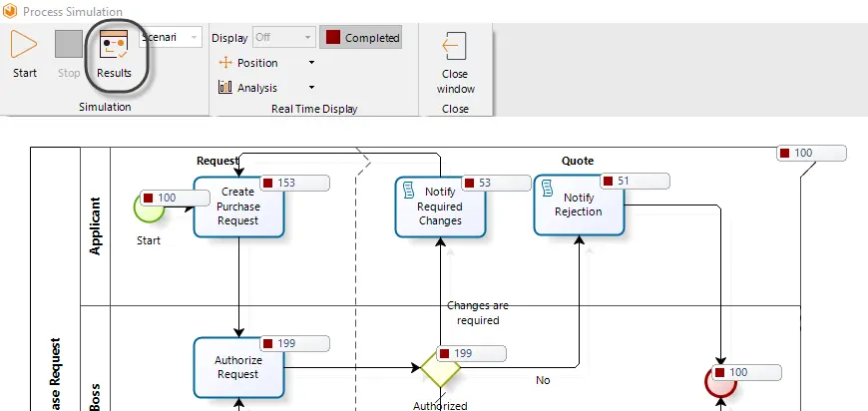Click the Request phase label

tap(217, 161)
